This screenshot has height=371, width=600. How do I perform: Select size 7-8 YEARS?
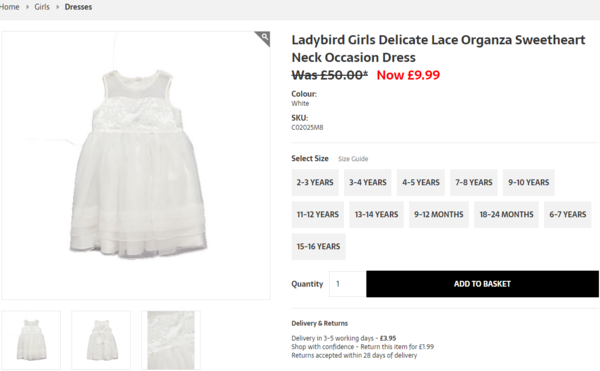[x=474, y=182]
